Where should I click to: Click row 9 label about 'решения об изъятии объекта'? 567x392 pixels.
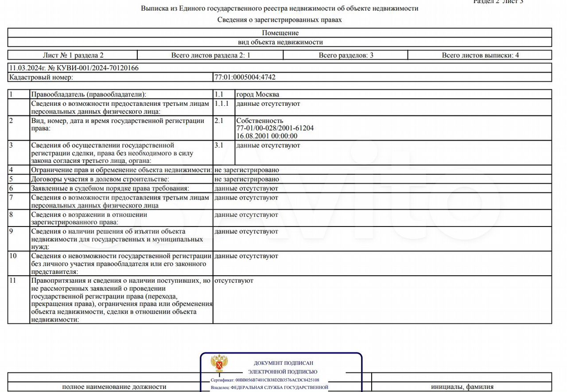point(117,239)
